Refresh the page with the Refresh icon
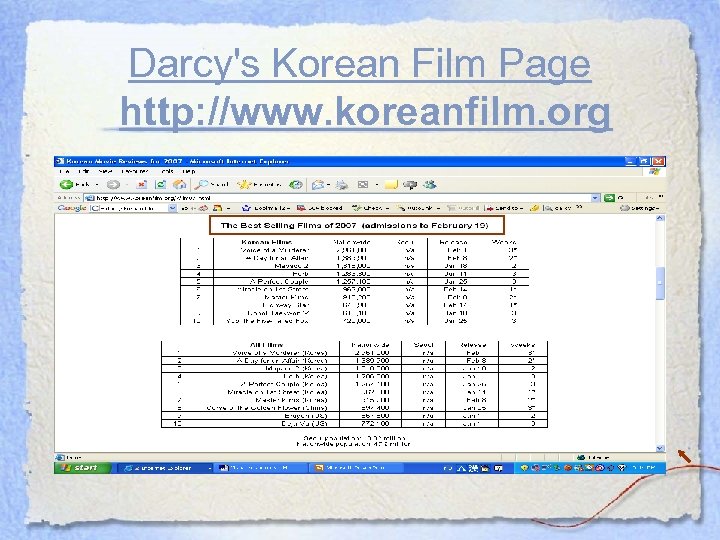Viewport: 720px width, 540px height. click(160, 185)
